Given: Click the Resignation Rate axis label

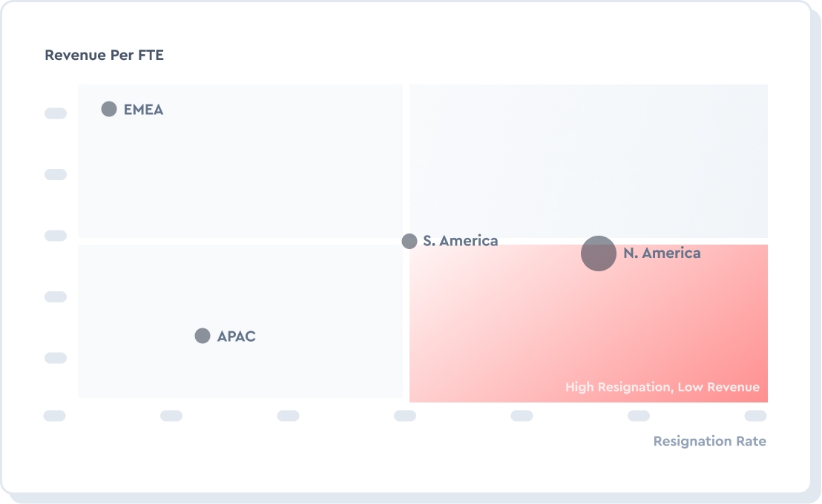Looking at the screenshot, I should [709, 441].
